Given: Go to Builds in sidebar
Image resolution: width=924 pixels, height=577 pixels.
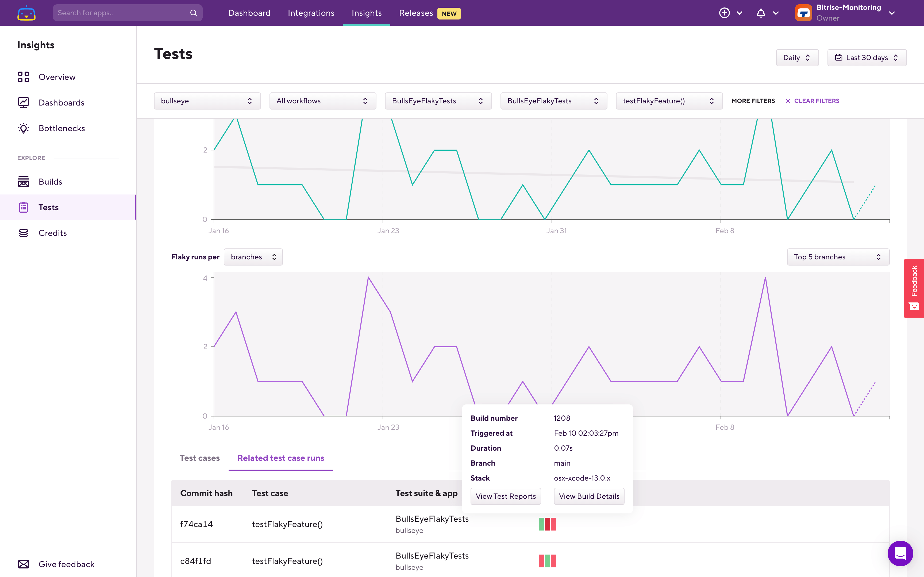Looking at the screenshot, I should click(x=50, y=182).
